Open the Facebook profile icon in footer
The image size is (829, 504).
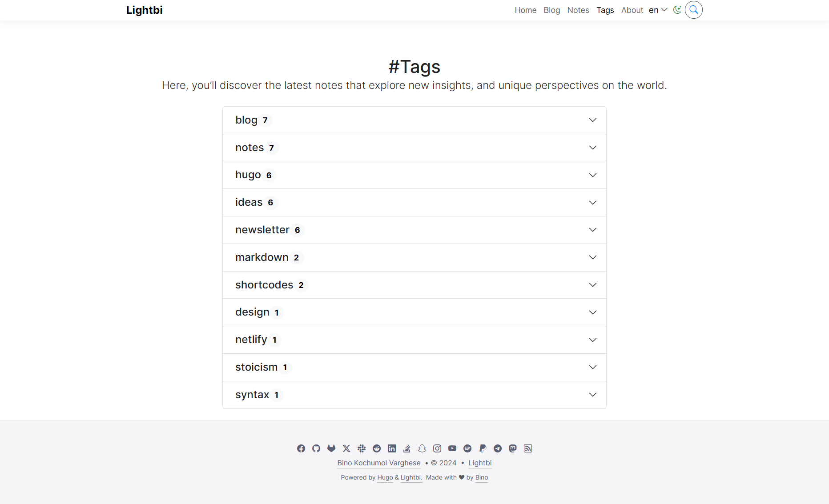coord(301,448)
